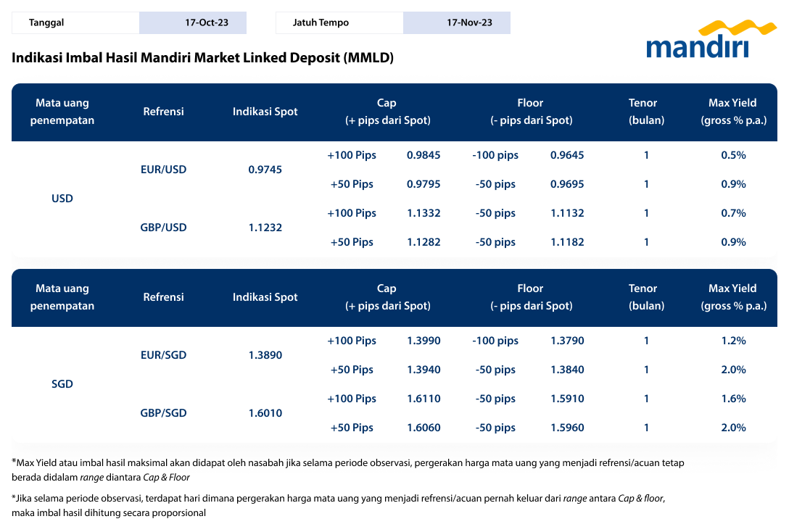Click the Mandiri logo

coord(711,39)
